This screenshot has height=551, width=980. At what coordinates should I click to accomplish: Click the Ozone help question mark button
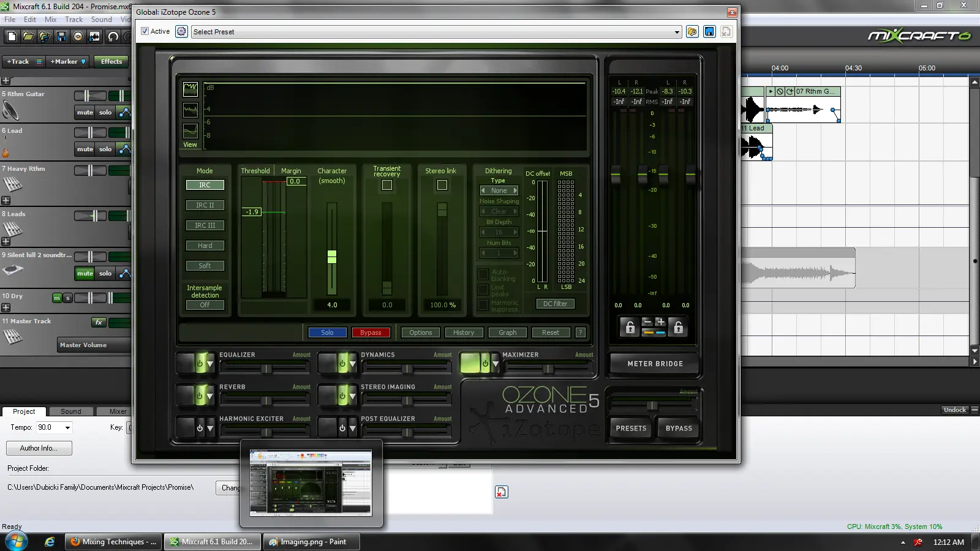tap(581, 332)
